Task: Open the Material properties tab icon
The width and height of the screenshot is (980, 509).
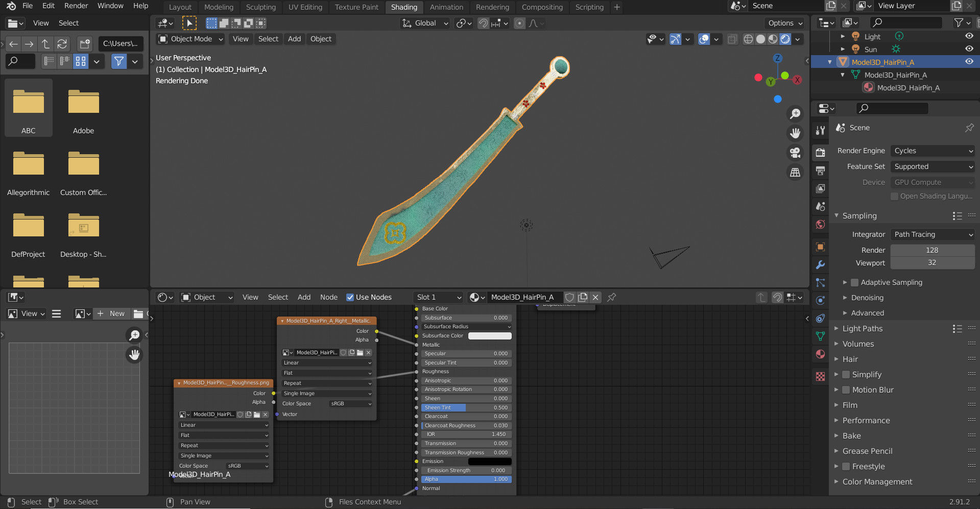Action: click(820, 354)
